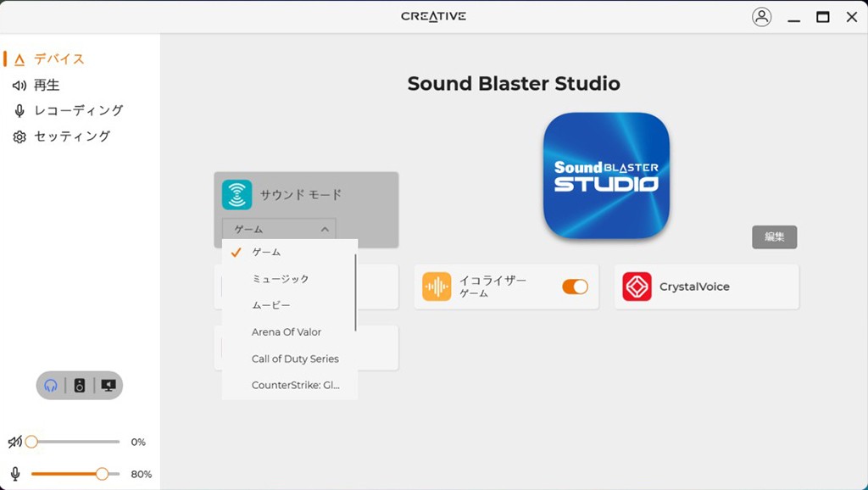Click the orange Equalizer waveform icon
868x490 pixels.
click(437, 287)
